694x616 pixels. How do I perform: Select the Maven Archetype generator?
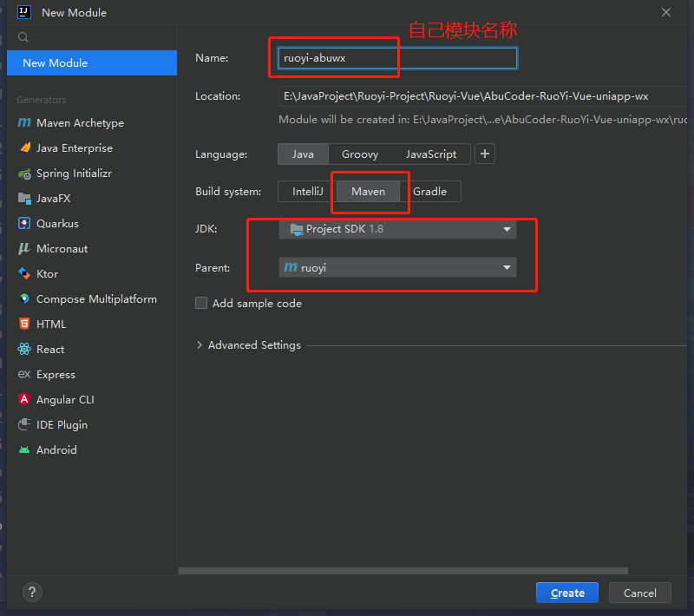tap(92, 122)
